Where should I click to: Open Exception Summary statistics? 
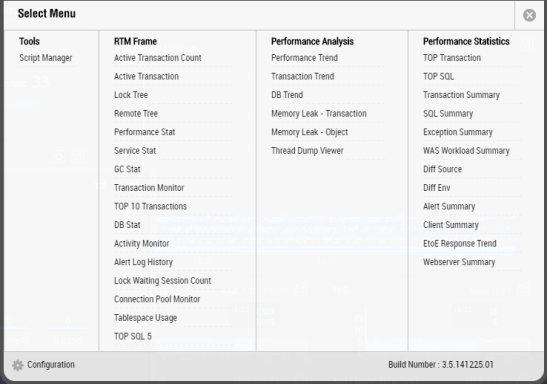point(458,132)
